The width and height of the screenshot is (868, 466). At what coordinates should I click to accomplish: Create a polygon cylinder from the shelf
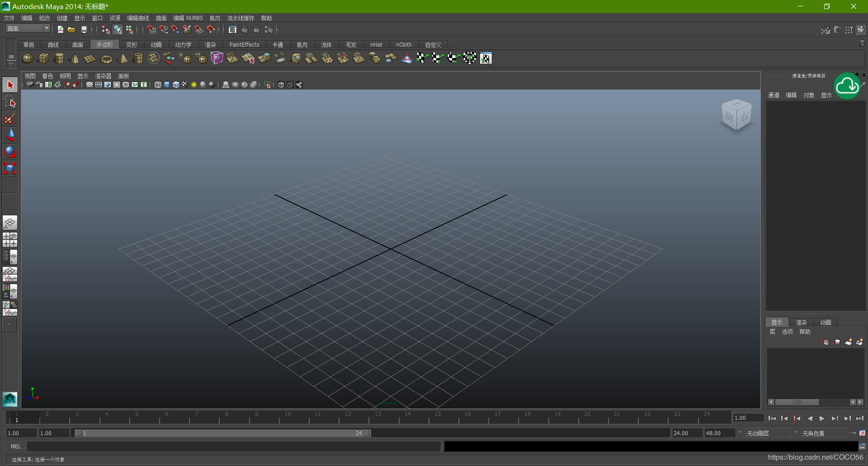(x=59, y=58)
